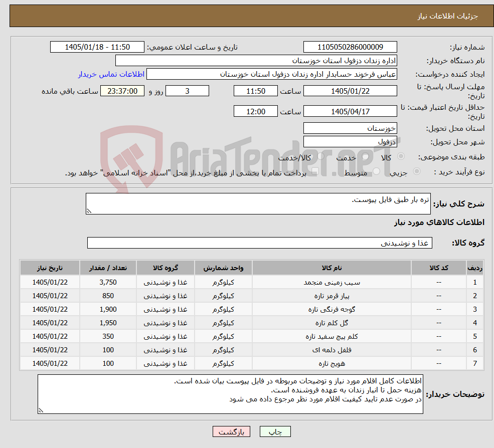494x448 pixels.
Task: Click the general description text area
Action: (x=258, y=203)
